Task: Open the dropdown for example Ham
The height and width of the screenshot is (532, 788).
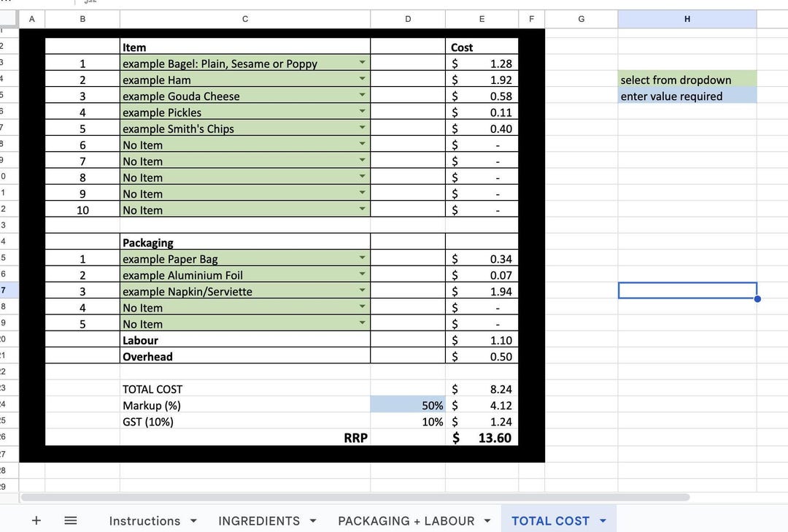Action: 363,80
